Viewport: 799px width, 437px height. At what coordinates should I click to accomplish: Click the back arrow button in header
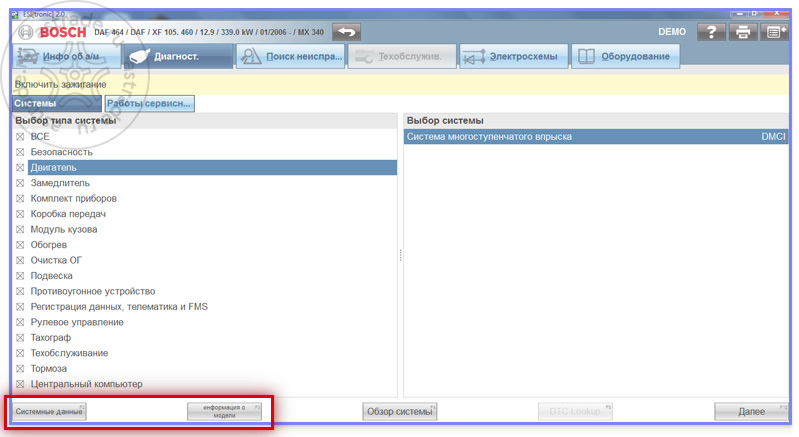coord(347,32)
